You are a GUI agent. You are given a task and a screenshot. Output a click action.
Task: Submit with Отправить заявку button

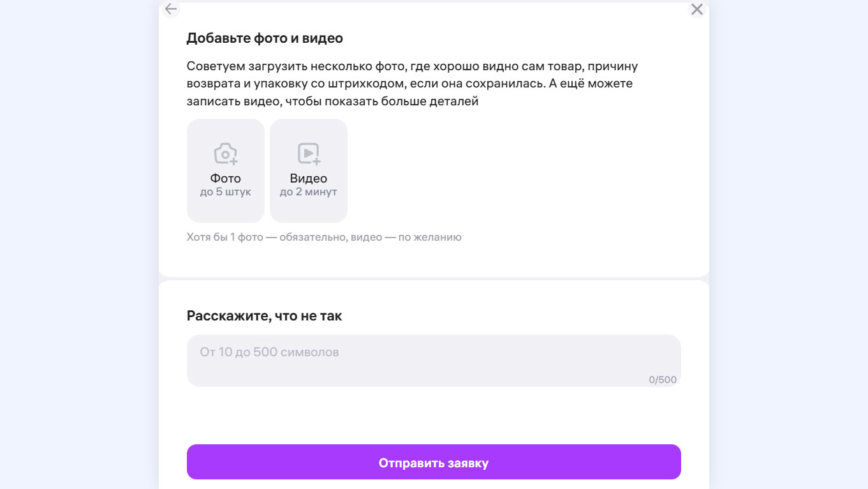(x=434, y=462)
